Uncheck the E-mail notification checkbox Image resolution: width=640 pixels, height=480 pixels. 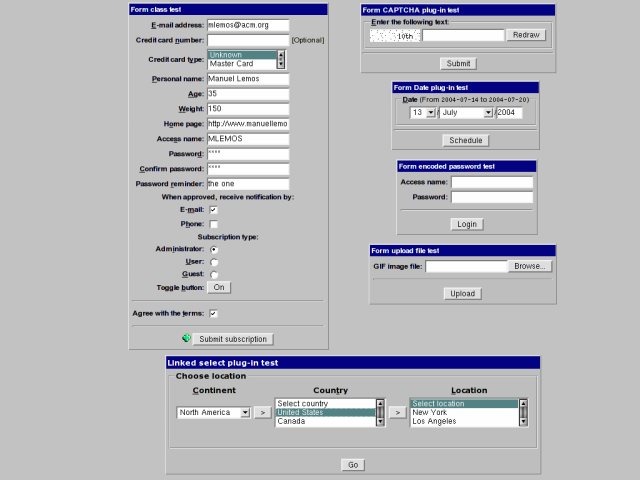click(x=213, y=210)
